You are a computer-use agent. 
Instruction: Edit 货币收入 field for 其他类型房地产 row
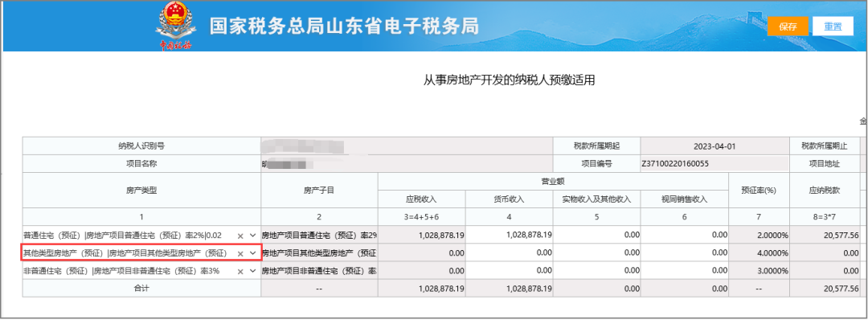(x=510, y=252)
